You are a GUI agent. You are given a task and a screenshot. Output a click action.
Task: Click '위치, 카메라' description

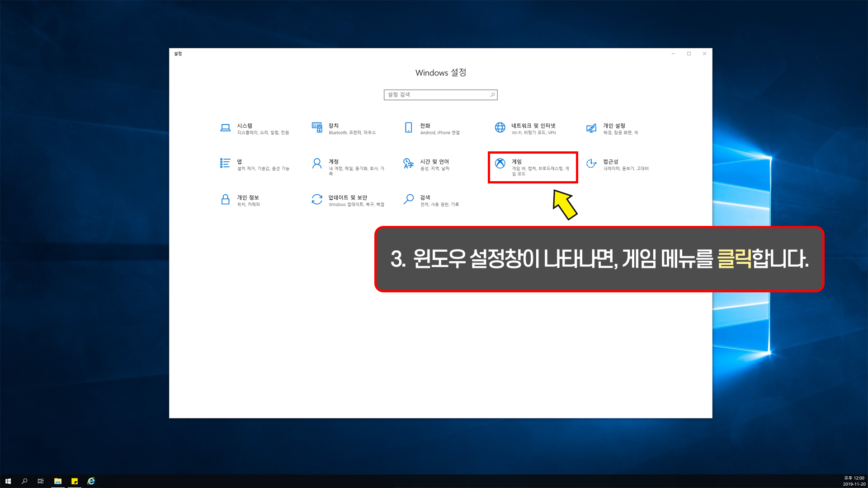[x=249, y=205]
